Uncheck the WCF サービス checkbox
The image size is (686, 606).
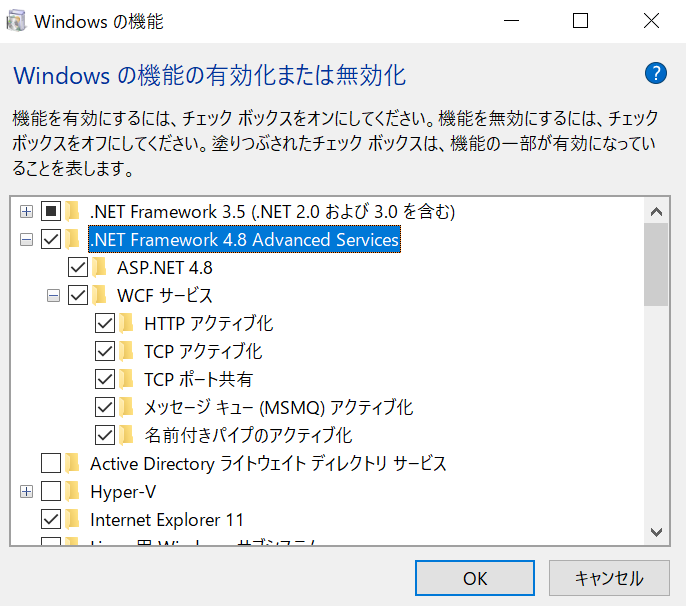point(78,296)
